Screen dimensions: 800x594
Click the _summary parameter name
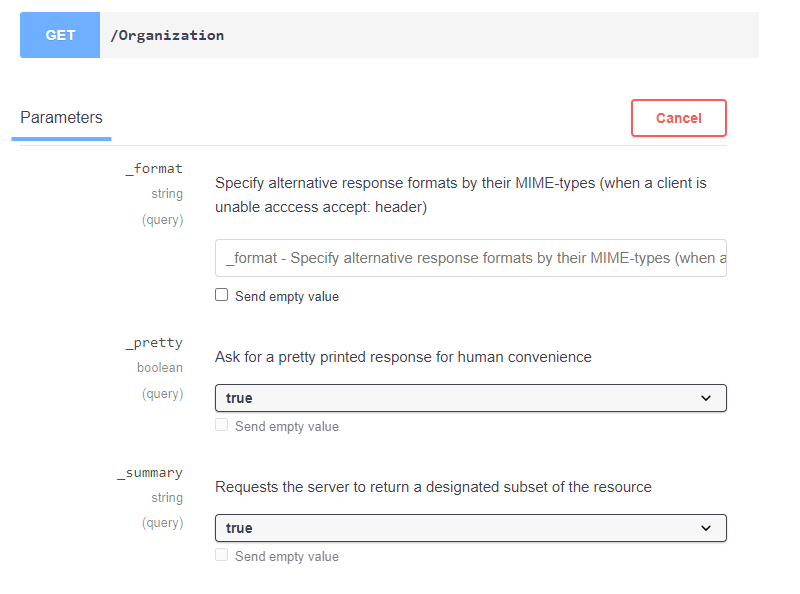[x=150, y=473]
